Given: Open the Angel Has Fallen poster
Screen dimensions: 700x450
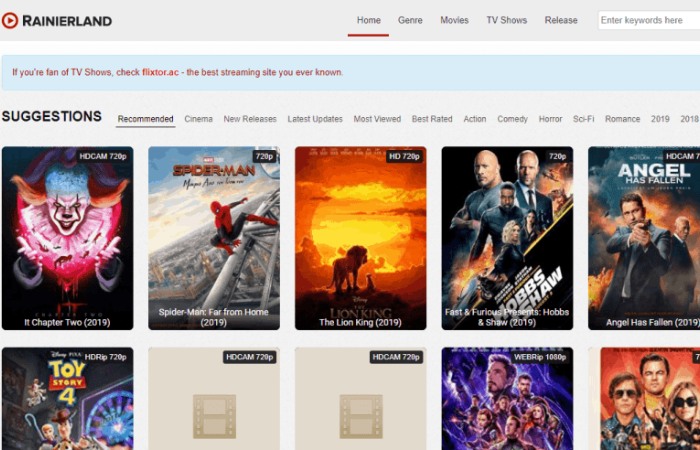Looking at the screenshot, I should coord(644,238).
